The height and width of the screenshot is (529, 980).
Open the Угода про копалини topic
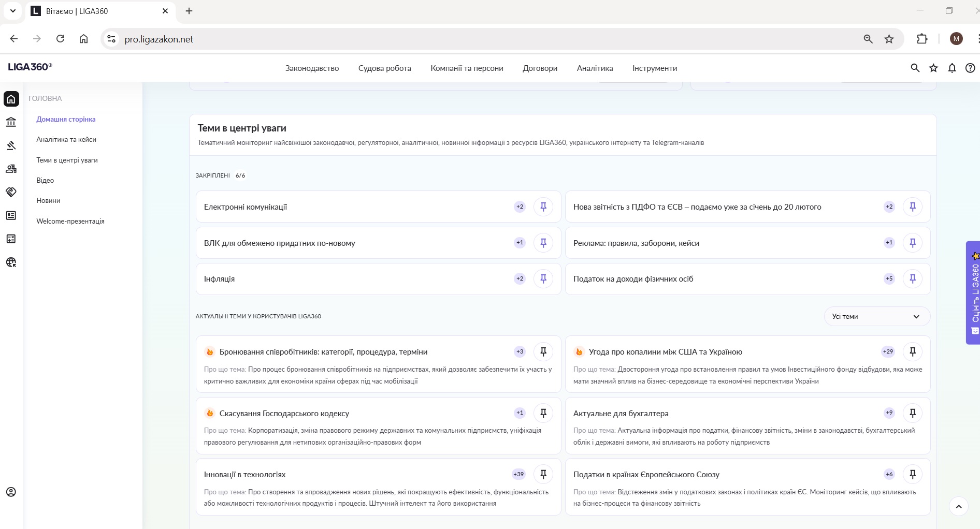click(665, 352)
